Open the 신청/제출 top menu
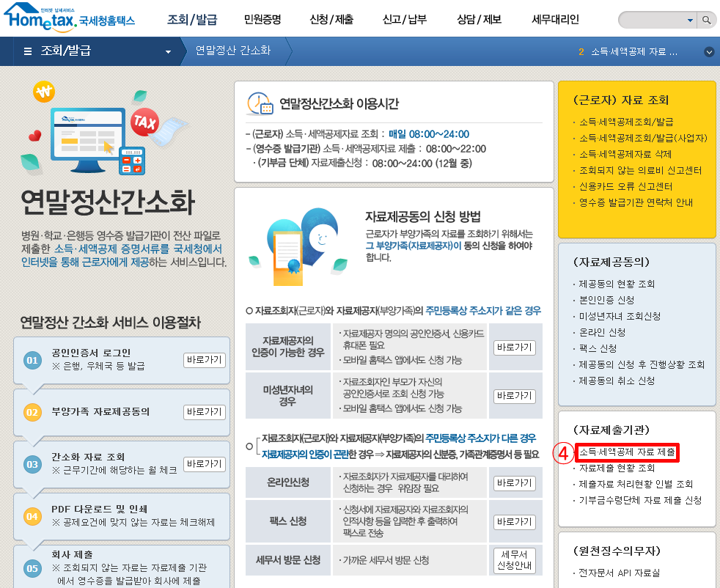 coord(331,20)
